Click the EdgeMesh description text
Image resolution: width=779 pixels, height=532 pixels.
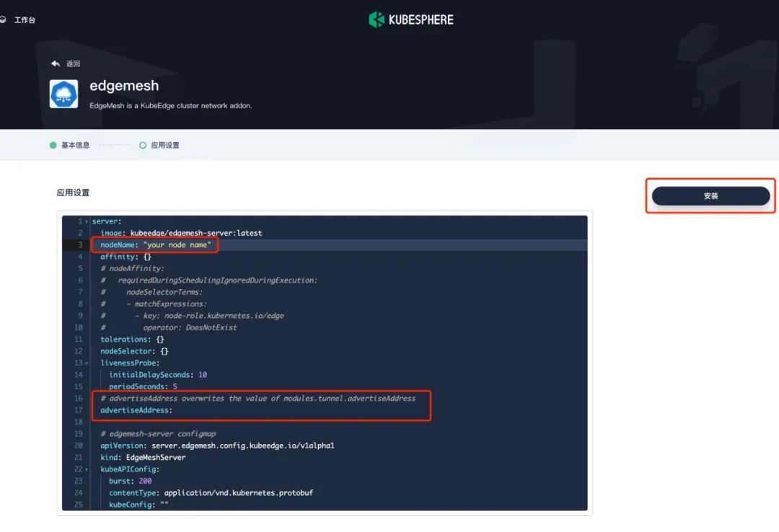tap(170, 105)
